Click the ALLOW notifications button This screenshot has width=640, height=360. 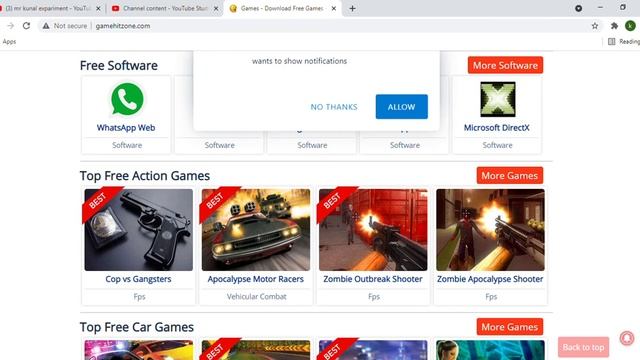coord(402,107)
